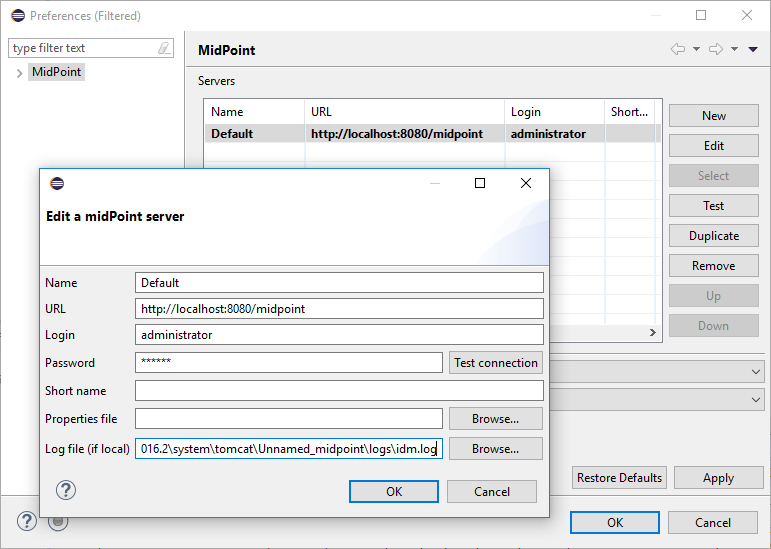
Task: Open the preferences view menu triangle
Action: tap(753, 49)
